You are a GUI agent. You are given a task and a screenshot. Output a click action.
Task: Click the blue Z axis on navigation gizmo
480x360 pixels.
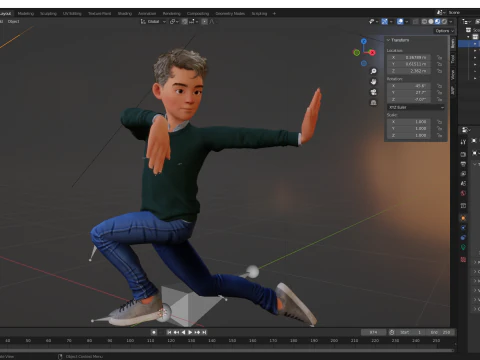click(364, 41)
